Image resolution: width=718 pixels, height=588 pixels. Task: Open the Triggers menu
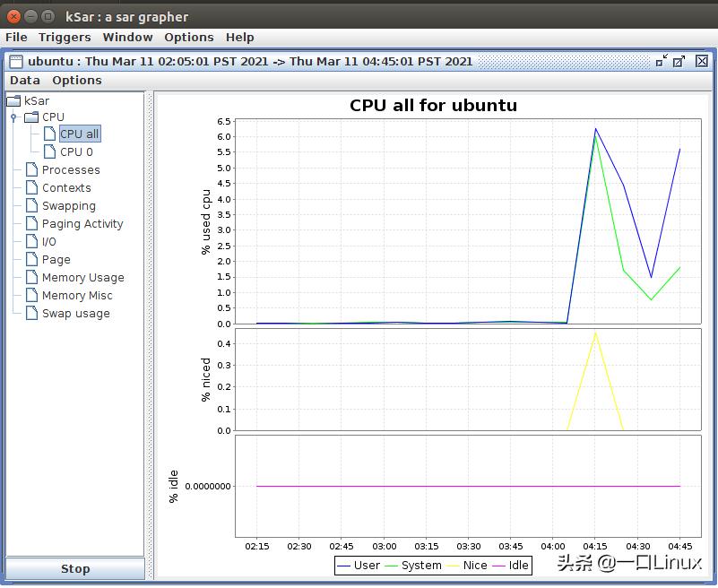pyautogui.click(x=65, y=37)
